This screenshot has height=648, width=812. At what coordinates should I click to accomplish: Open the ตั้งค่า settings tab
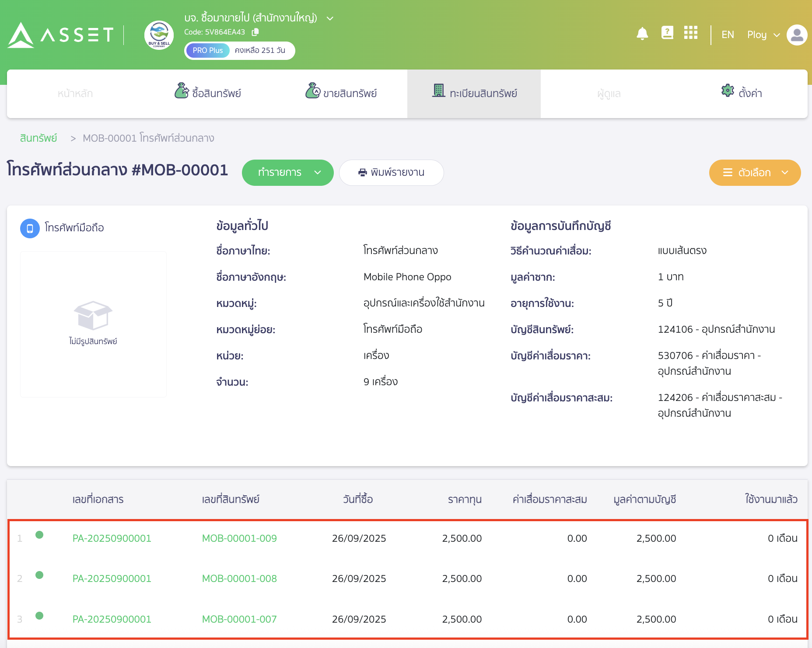tap(742, 93)
